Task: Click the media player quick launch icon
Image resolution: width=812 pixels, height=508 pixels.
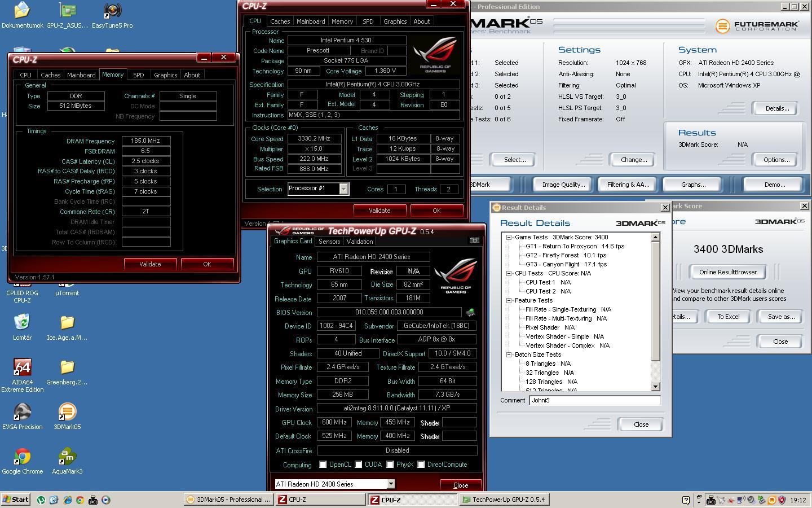Action: tap(105, 500)
